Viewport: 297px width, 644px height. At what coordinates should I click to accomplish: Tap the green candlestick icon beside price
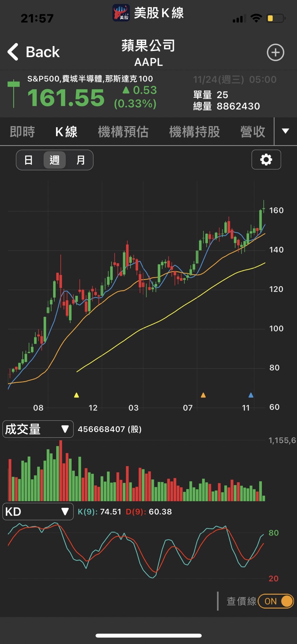pos(13,93)
